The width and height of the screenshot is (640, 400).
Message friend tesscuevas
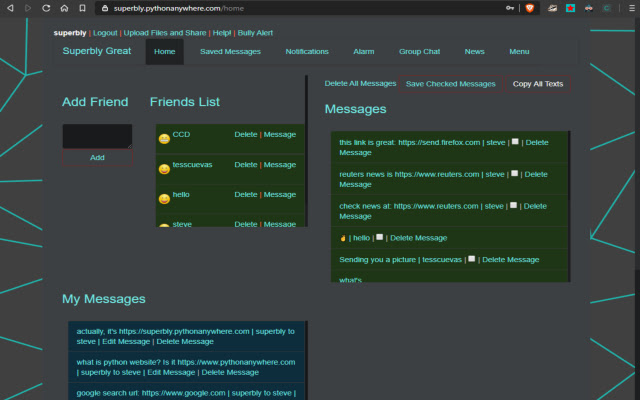[280, 164]
